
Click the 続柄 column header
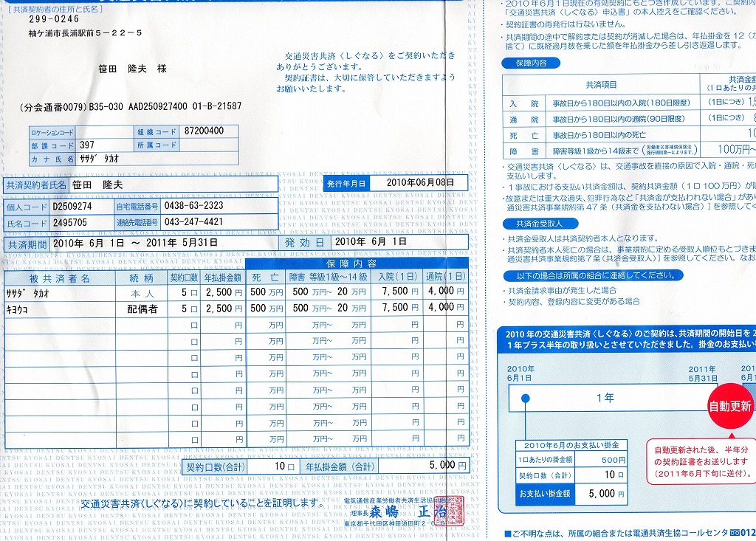pos(141,278)
